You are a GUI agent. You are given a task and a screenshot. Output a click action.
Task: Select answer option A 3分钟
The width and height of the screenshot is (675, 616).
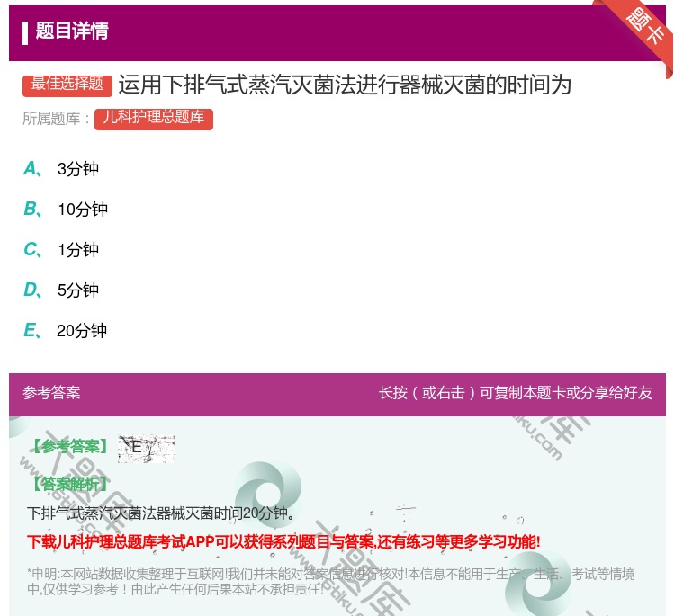pyautogui.click(x=61, y=169)
